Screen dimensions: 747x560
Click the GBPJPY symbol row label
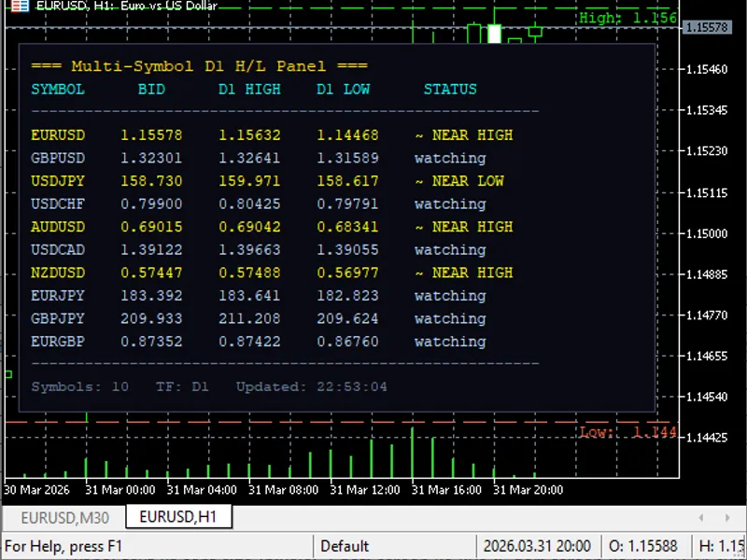(58, 318)
